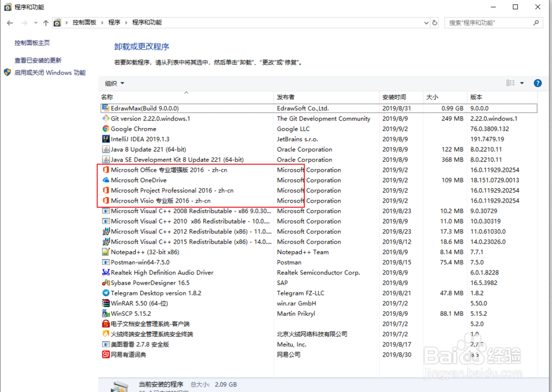The height and width of the screenshot is (392, 552).
Task: Click the Sybase PowerDesigner icon
Action: point(105,283)
